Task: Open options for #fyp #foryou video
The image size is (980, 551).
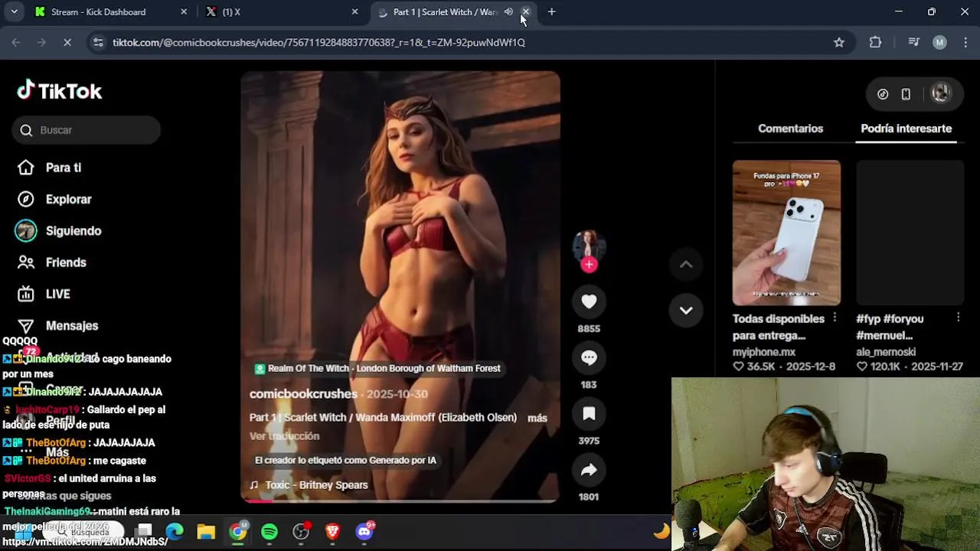Action: click(959, 318)
